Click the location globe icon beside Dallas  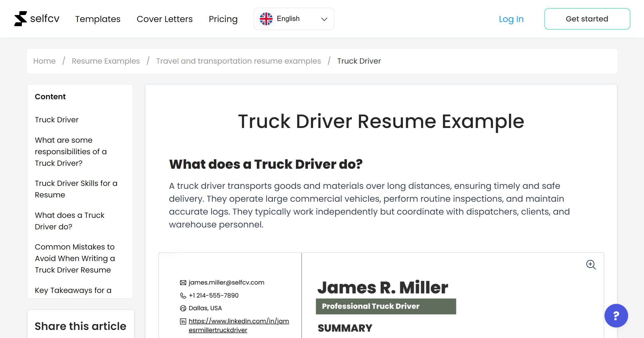183,308
